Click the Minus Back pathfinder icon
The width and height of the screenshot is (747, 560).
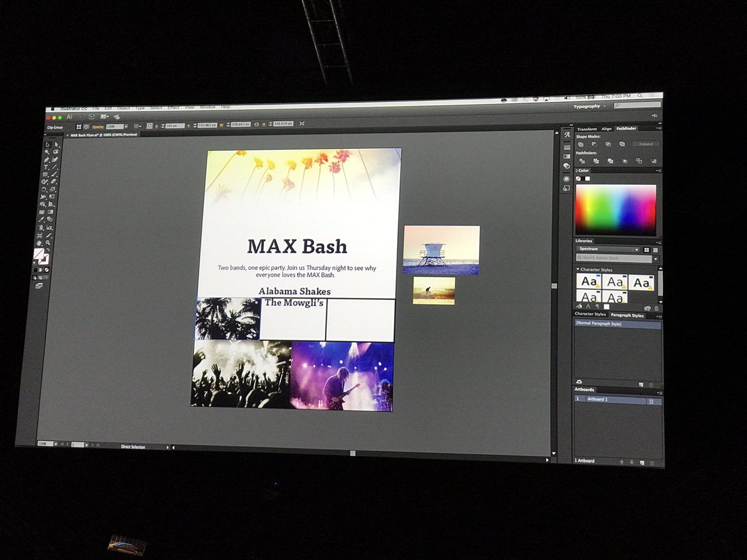pyautogui.click(x=654, y=161)
